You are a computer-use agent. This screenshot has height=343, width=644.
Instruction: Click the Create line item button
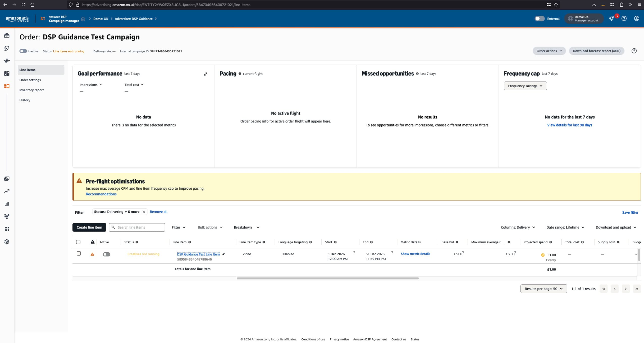(x=89, y=228)
